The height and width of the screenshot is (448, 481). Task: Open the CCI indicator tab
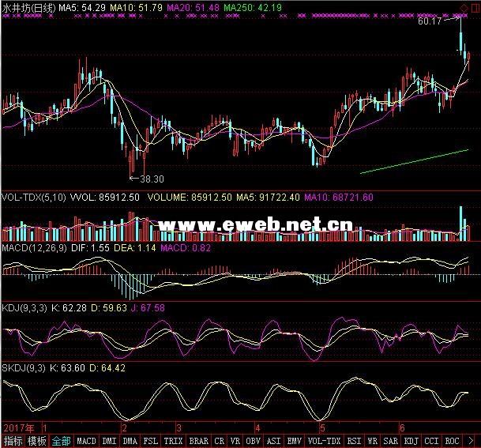pos(431,441)
